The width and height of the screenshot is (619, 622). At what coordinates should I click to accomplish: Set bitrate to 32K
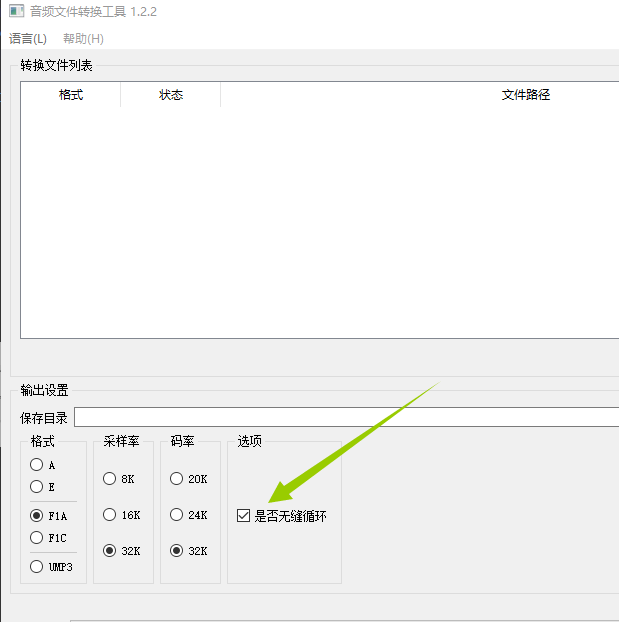coord(177,551)
